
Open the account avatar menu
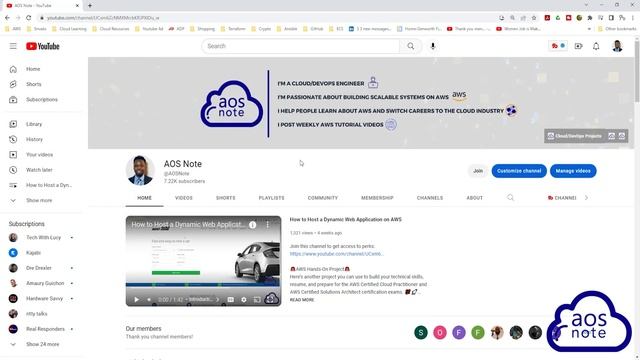pyautogui.click(x=617, y=46)
